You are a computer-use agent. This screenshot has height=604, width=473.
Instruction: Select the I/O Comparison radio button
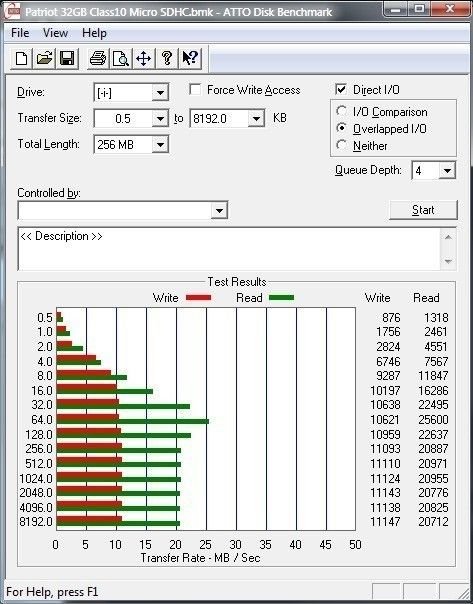(x=341, y=111)
